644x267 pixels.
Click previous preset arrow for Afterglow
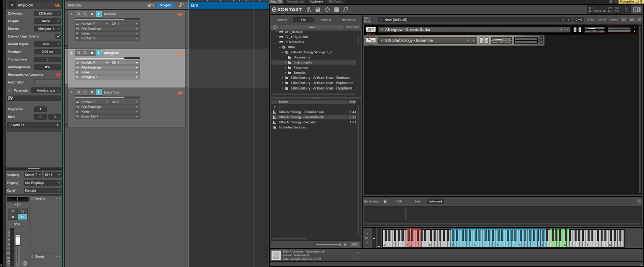(x=562, y=30)
